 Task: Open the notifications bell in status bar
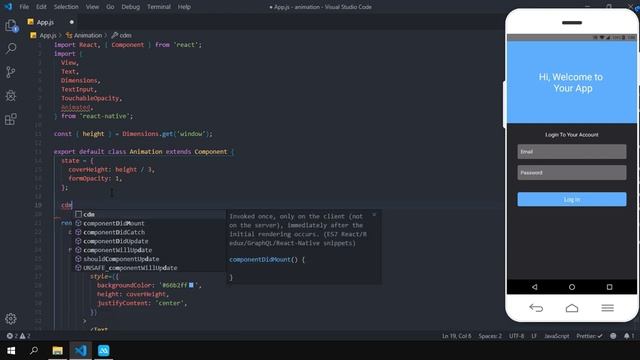click(629, 336)
